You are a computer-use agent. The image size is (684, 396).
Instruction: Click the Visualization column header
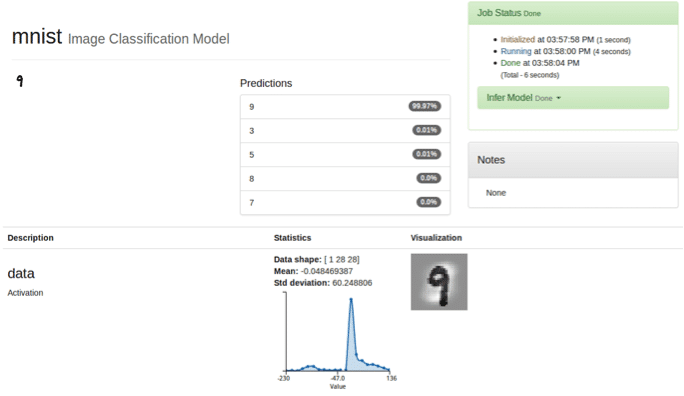pyautogui.click(x=436, y=238)
